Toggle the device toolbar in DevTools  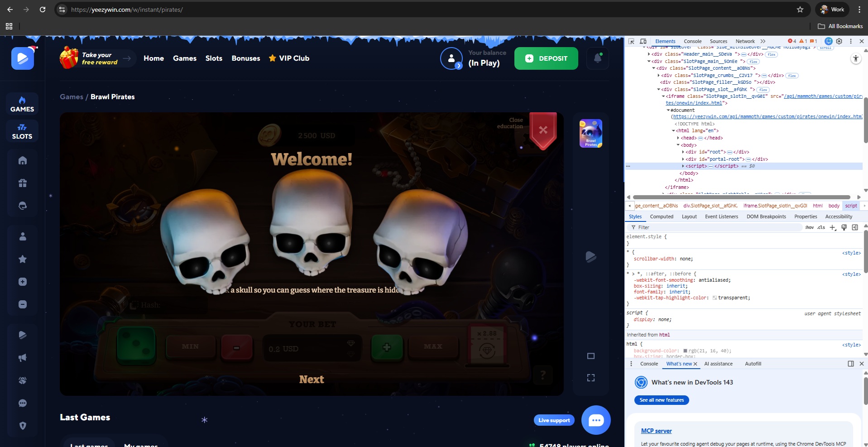643,41
